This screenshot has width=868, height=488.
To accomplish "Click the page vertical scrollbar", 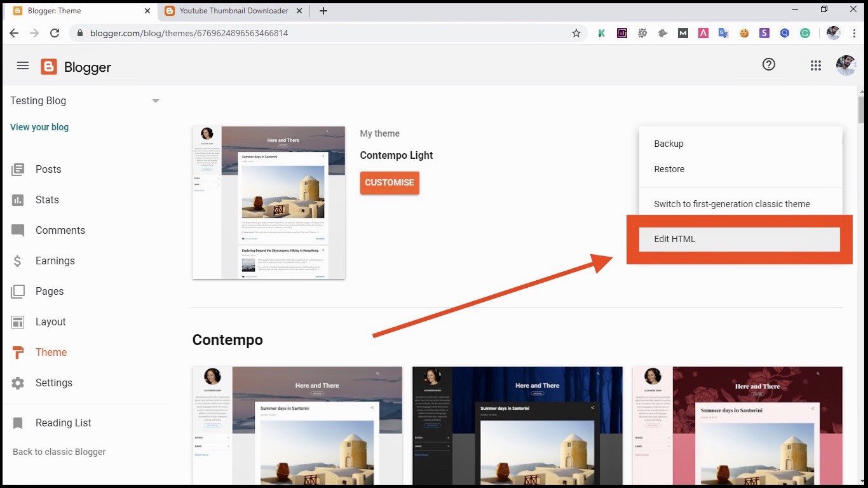I will click(x=862, y=109).
